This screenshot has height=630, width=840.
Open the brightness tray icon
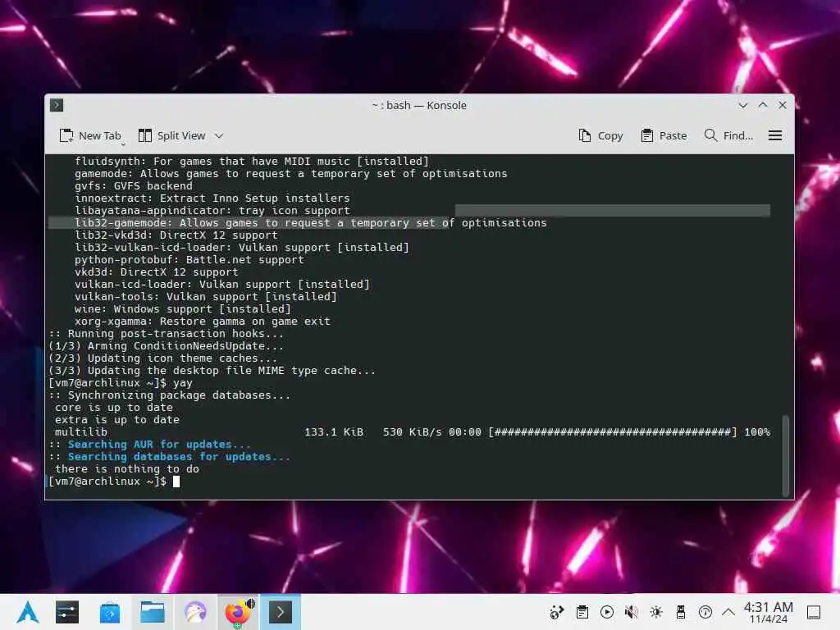coord(656,612)
